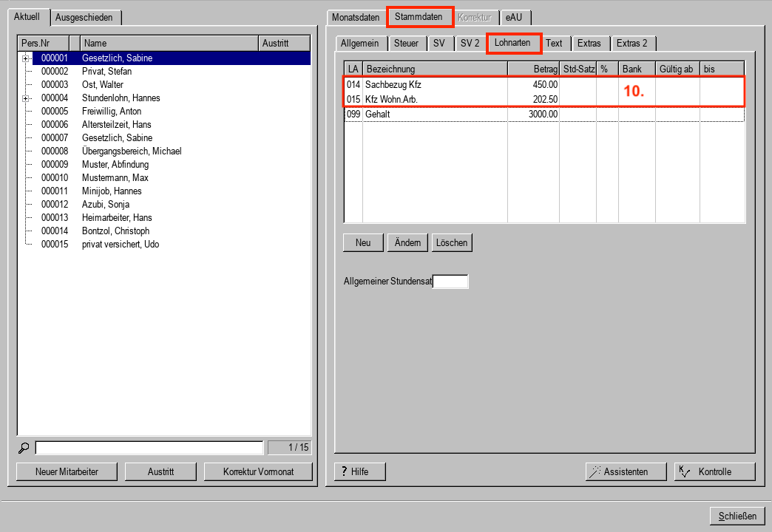Delete entry with Löschen button
This screenshot has height=532, width=772.
[452, 243]
